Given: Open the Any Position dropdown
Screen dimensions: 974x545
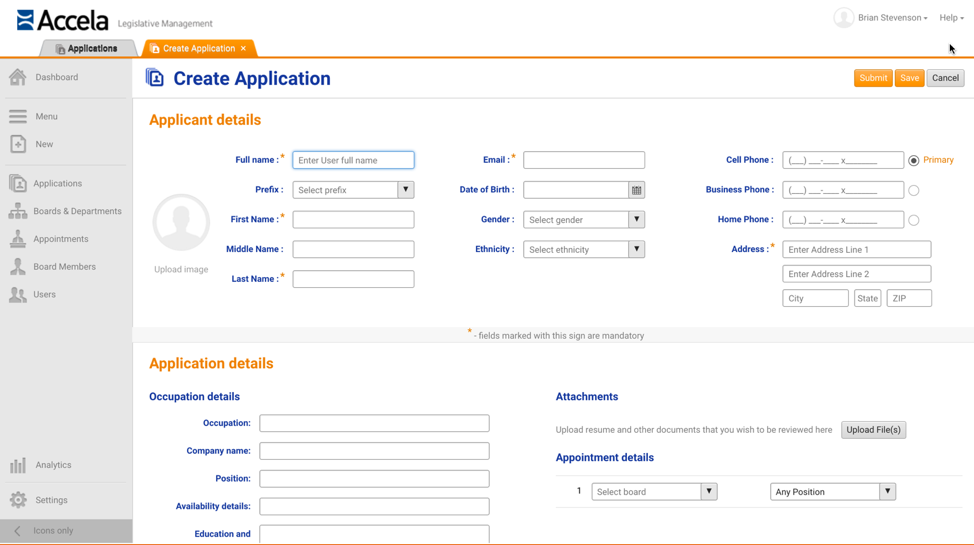Looking at the screenshot, I should (832, 492).
